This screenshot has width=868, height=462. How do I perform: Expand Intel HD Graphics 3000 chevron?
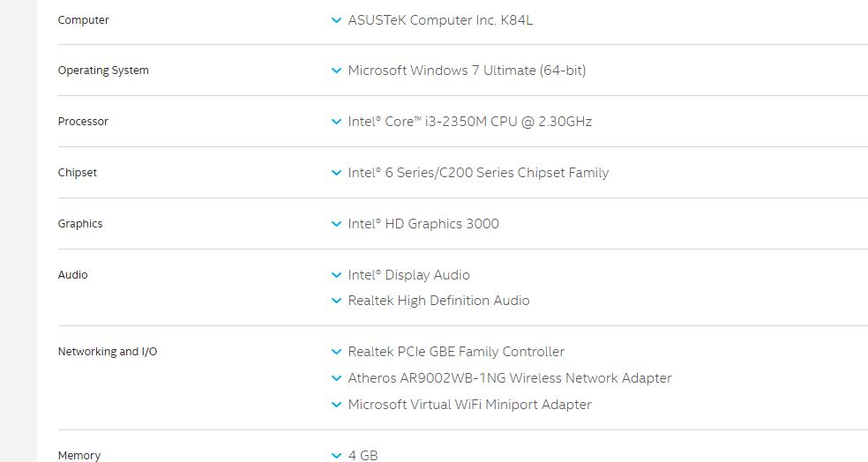tap(336, 224)
